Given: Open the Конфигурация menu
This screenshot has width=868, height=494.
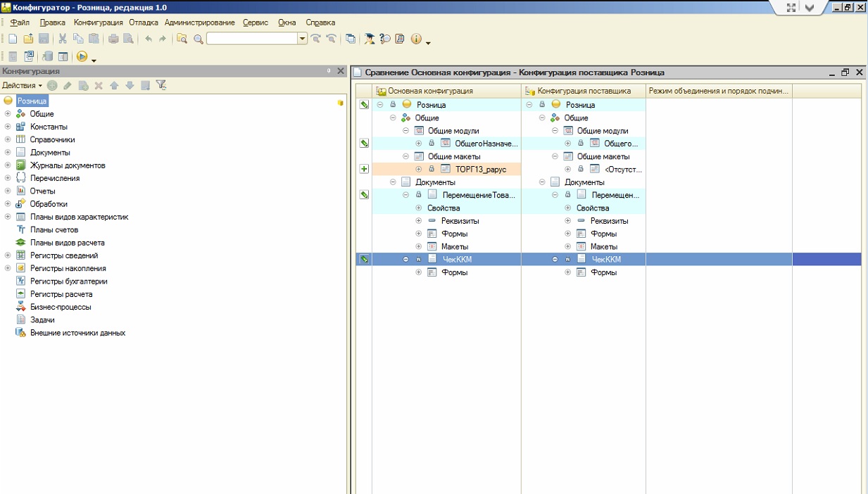Looking at the screenshot, I should click(98, 23).
